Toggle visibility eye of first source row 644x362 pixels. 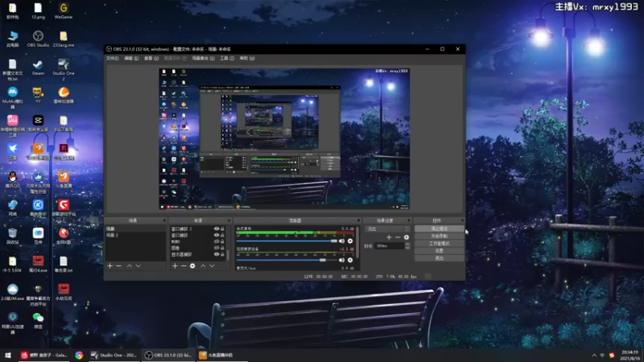217,229
